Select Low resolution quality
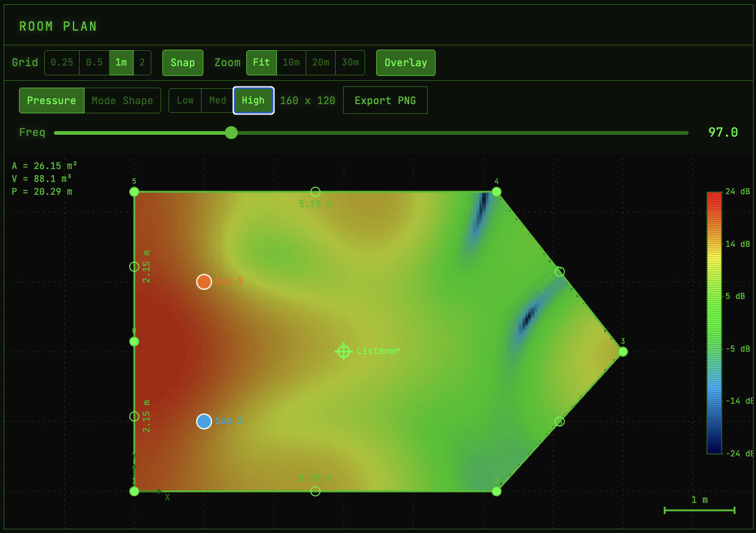 click(x=185, y=100)
